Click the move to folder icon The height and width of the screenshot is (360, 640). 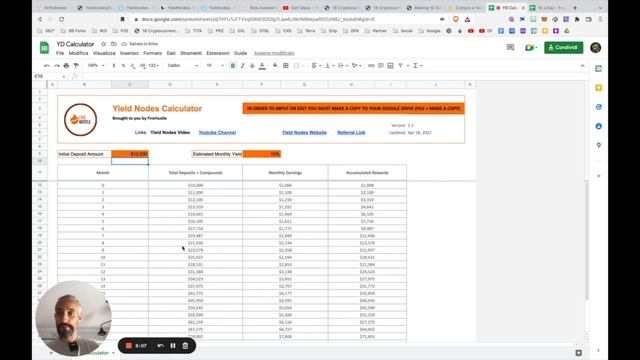point(114,44)
